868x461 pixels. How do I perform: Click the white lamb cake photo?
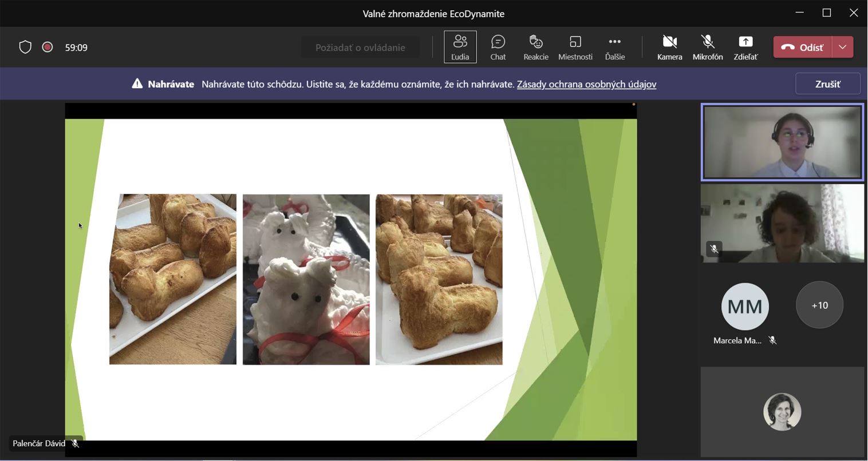[306, 279]
